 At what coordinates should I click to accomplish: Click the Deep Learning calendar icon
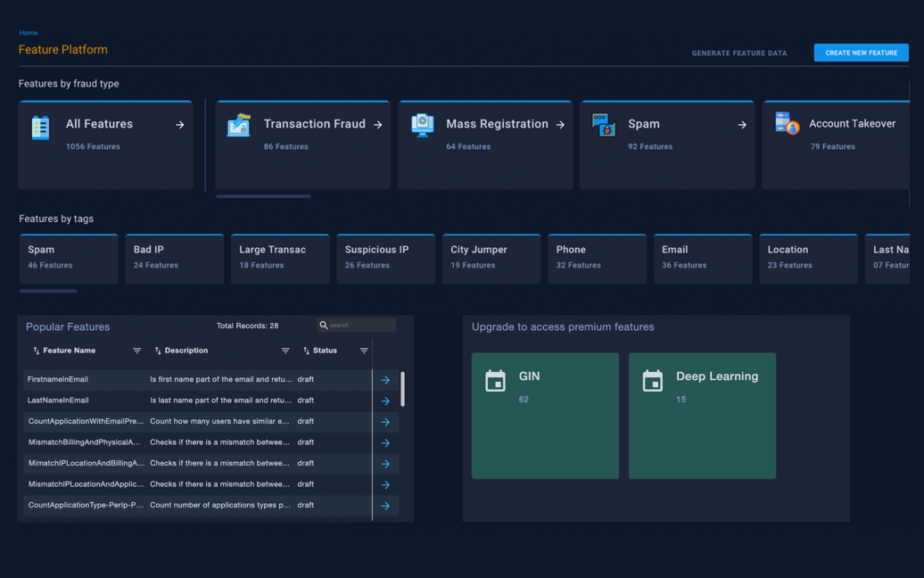pyautogui.click(x=652, y=381)
